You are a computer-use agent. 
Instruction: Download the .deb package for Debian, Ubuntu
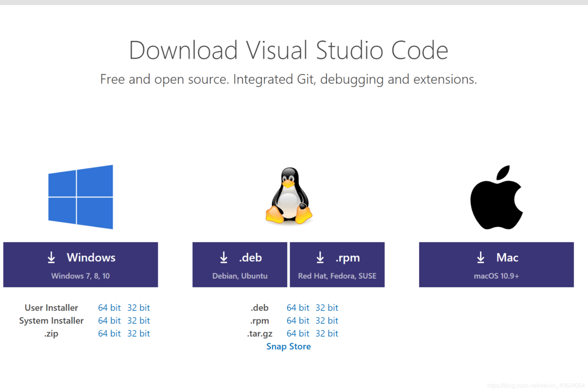click(240, 265)
